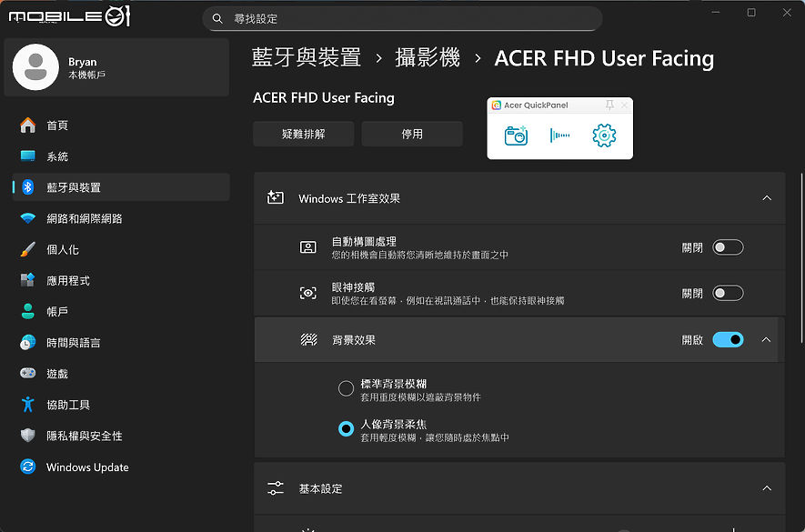805x532 pixels.
Task: Go to 系統 settings page
Action: 121,156
